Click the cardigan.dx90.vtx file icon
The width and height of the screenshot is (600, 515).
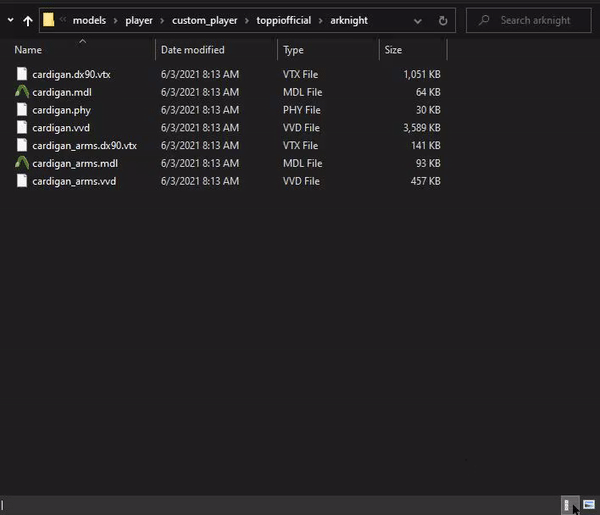(x=22, y=73)
